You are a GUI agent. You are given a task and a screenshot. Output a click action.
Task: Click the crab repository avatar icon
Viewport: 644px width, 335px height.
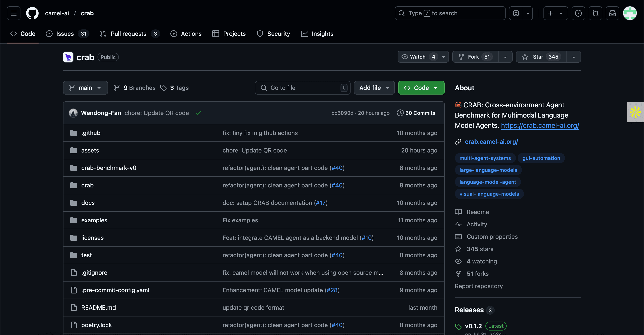pos(68,57)
